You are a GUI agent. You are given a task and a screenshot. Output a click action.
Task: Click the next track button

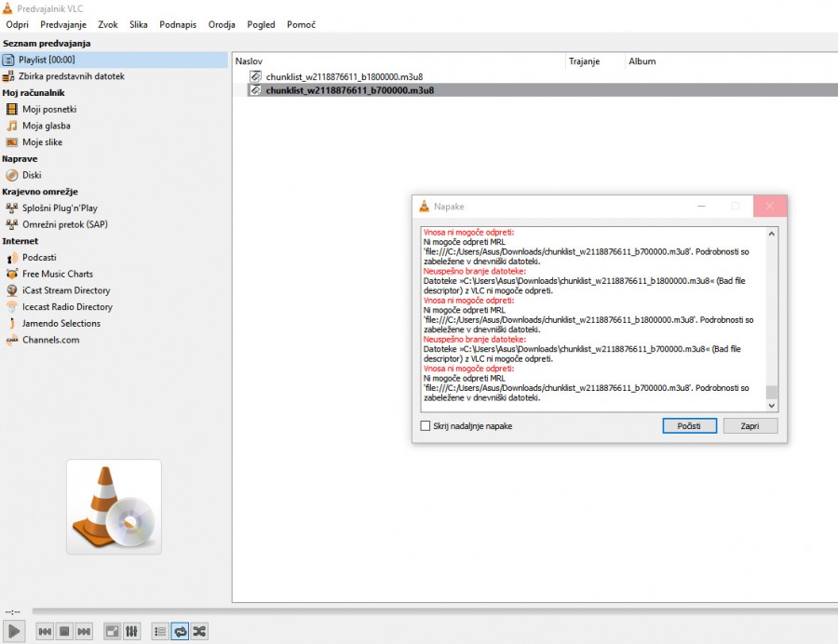click(x=84, y=632)
